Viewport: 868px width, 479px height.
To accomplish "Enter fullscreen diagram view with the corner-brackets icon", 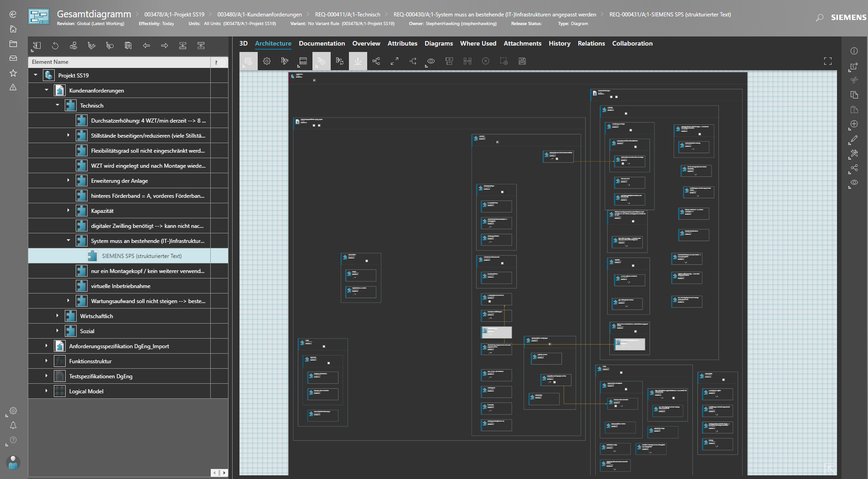I will (828, 61).
